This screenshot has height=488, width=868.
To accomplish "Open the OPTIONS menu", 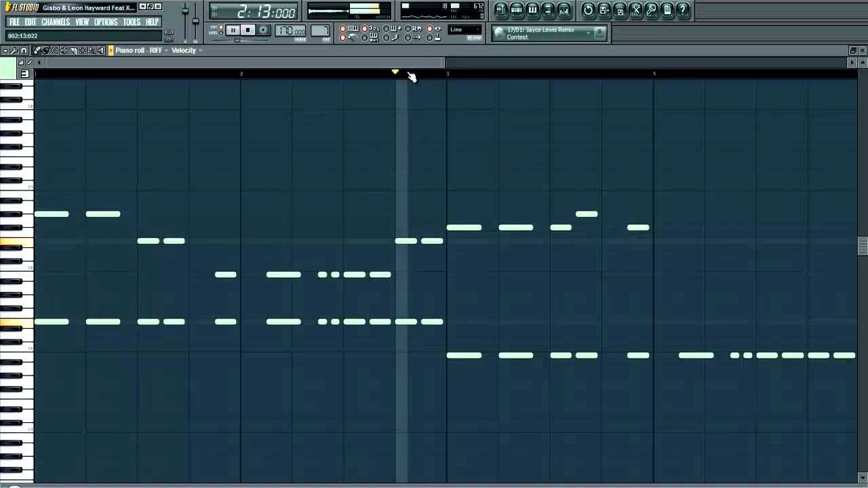I will (106, 22).
